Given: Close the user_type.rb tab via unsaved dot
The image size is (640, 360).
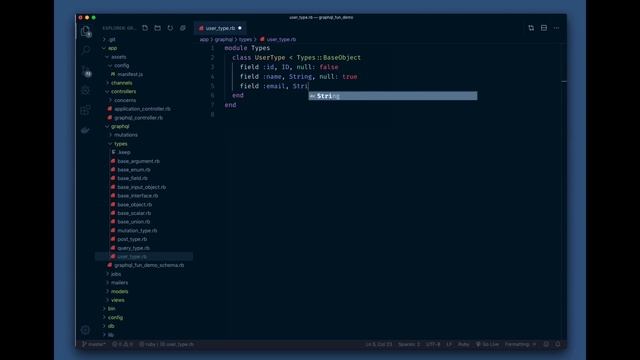Looking at the screenshot, I should point(240,28).
